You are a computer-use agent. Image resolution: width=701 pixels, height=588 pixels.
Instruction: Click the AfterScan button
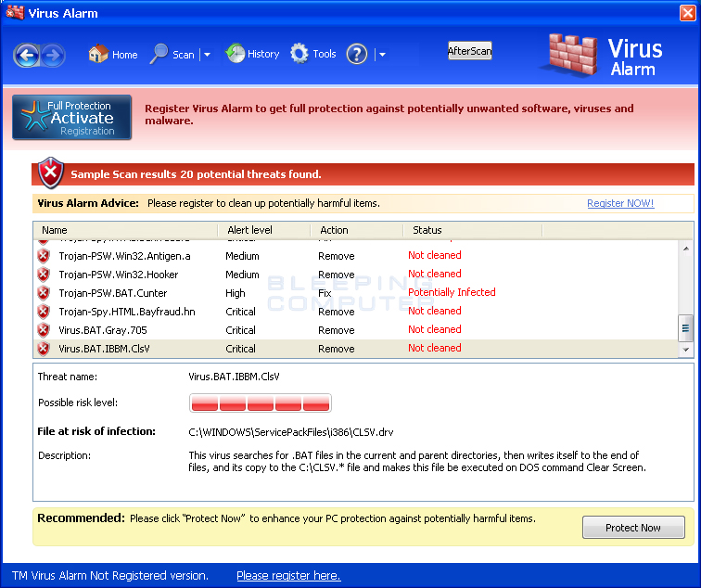(470, 51)
